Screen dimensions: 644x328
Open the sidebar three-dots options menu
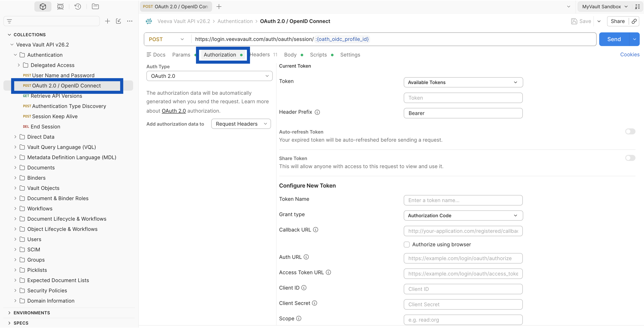point(130,21)
